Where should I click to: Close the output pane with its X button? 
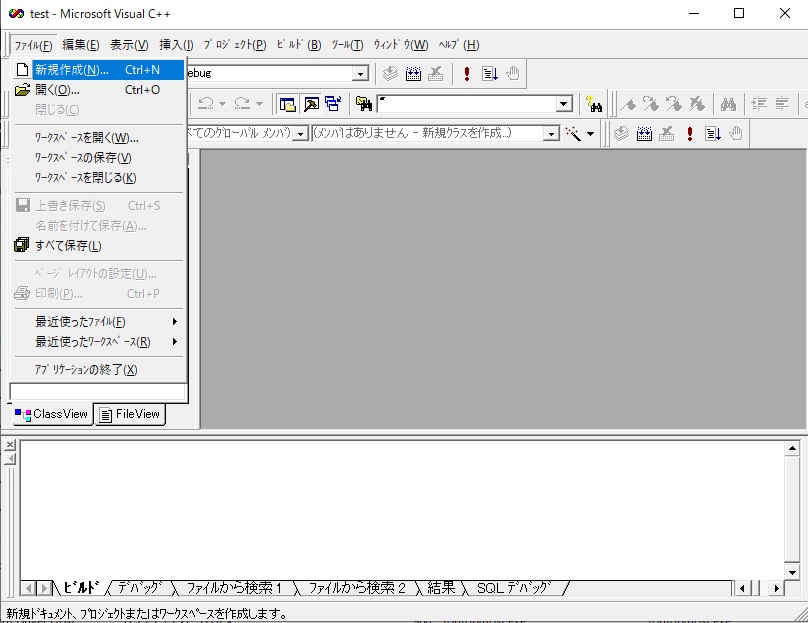click(x=10, y=445)
